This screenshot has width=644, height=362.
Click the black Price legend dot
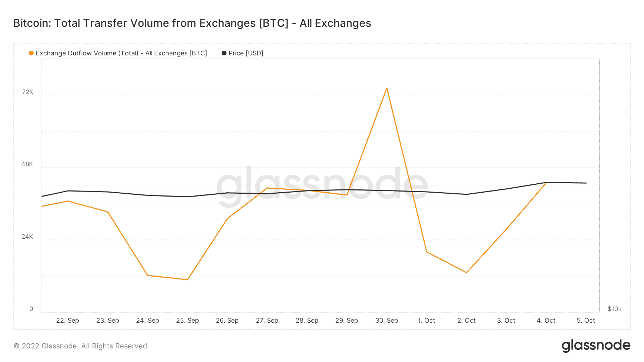(224, 53)
